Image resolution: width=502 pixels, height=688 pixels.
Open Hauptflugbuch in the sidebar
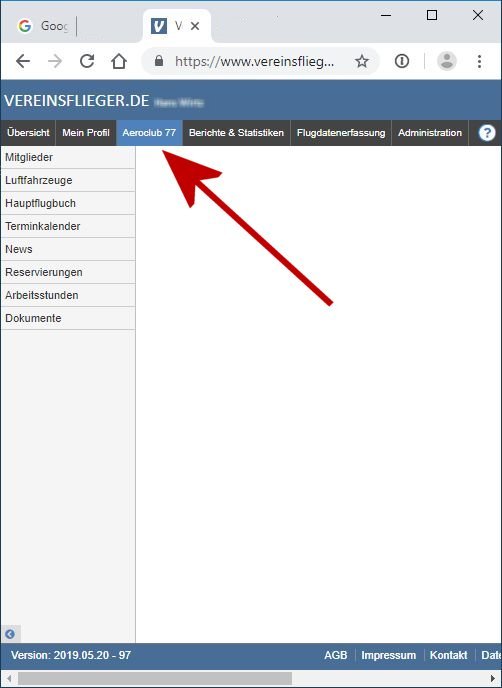(68, 203)
